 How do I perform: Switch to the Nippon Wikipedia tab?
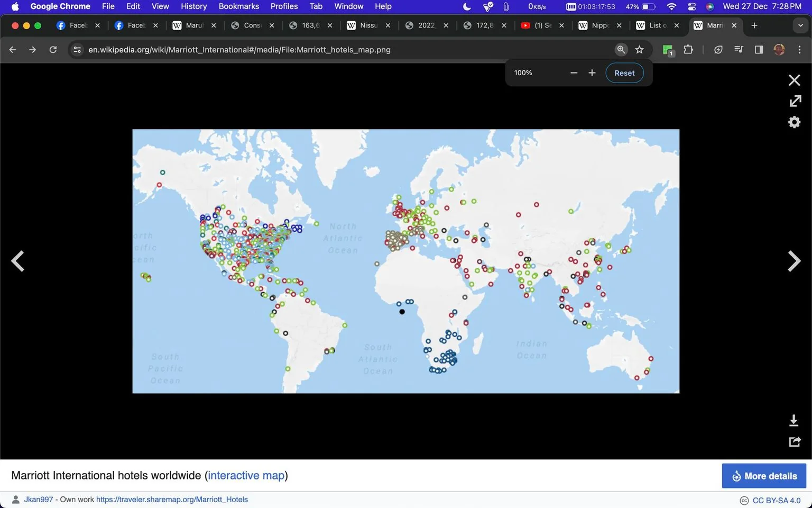pyautogui.click(x=600, y=25)
